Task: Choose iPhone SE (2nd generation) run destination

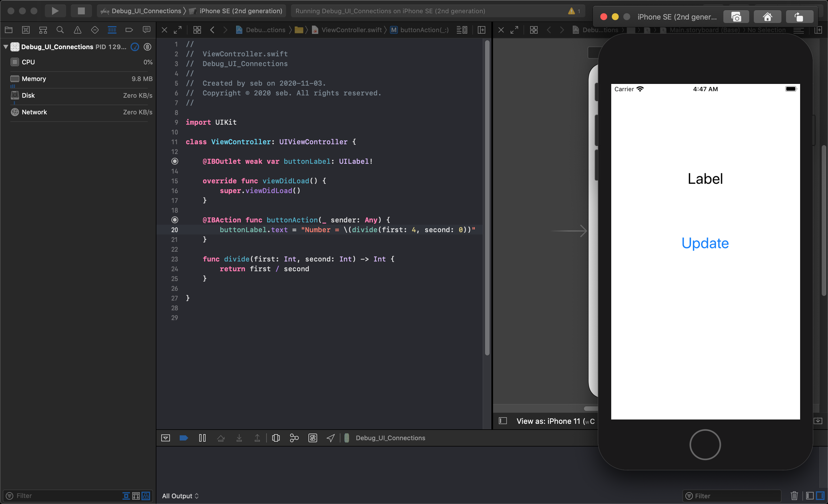Action: point(237,11)
